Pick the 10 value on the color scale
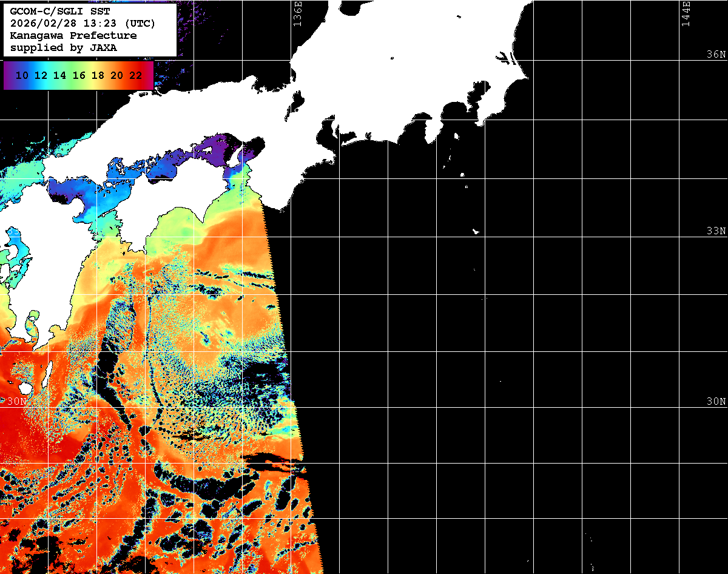Screen dimensions: 728x574 [x=22, y=76]
